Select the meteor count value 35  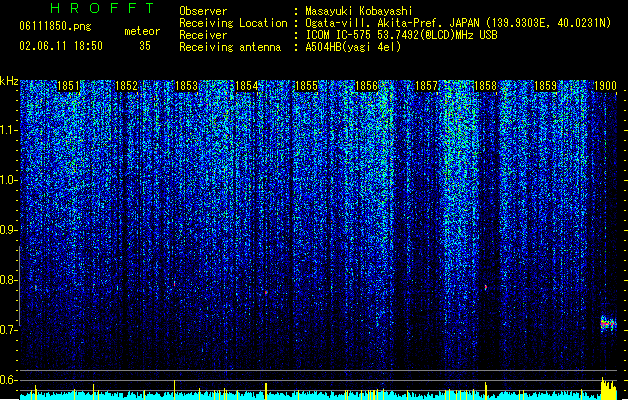click(145, 46)
